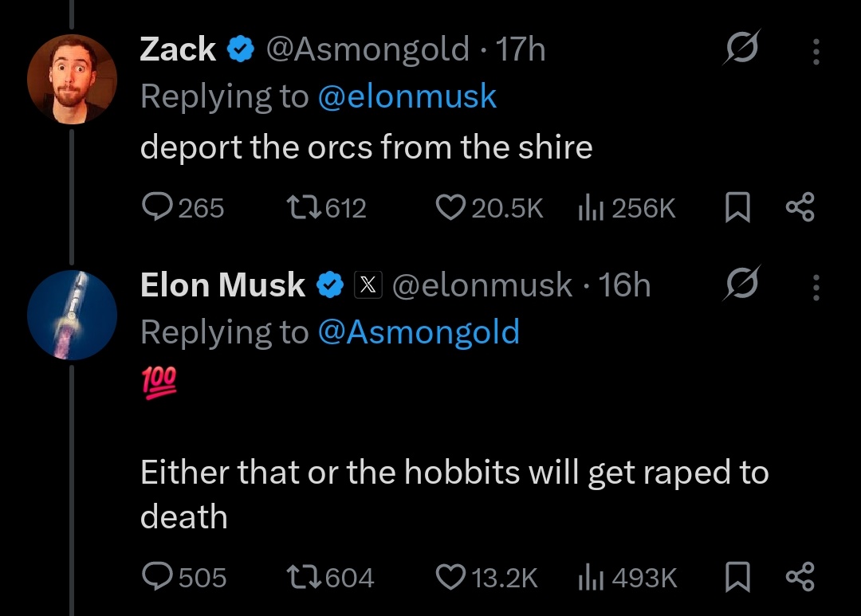The height and width of the screenshot is (616, 861).
Task: Like Zack's tweet with 20.5K likes
Action: tap(450, 208)
